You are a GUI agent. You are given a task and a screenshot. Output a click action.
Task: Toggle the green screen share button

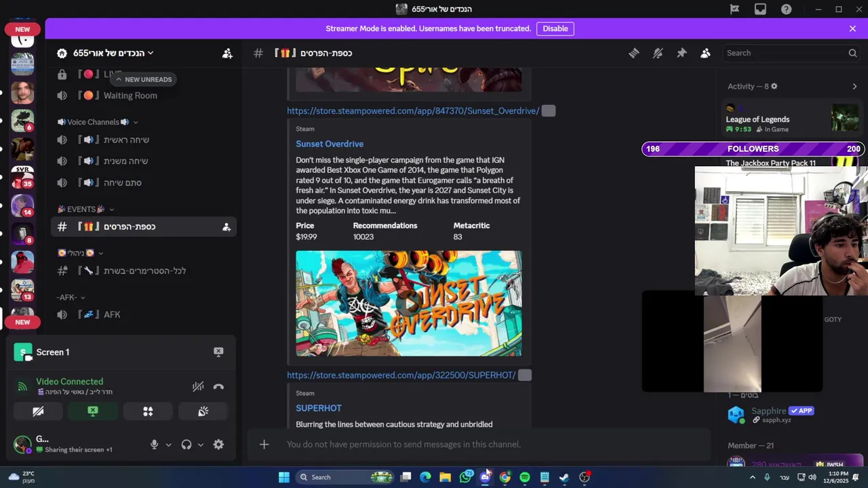93,411
